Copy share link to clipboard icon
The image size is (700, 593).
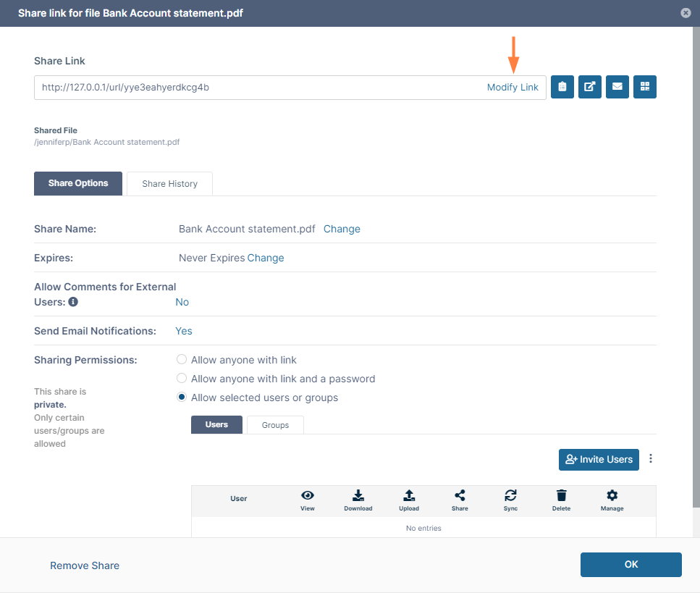pos(562,87)
